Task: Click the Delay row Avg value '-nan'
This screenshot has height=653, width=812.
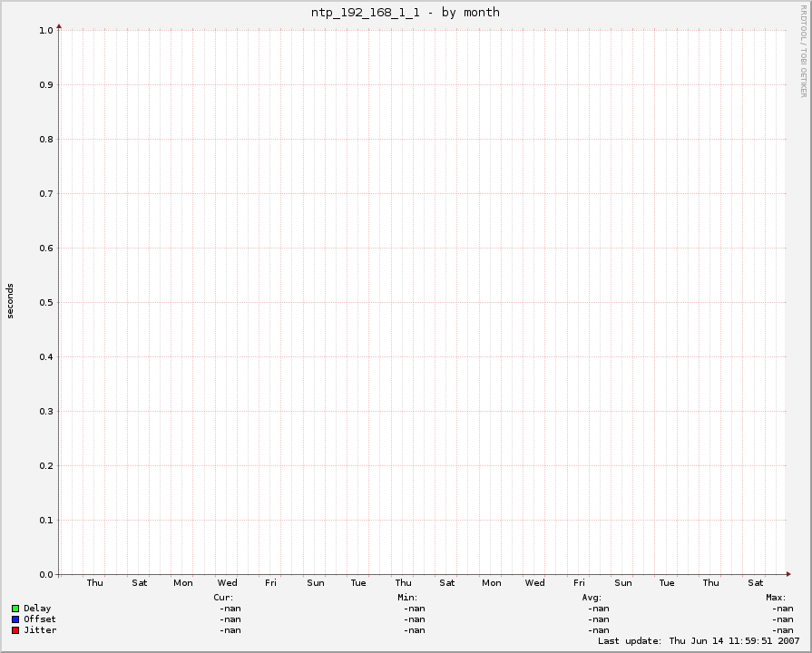Action: point(599,609)
